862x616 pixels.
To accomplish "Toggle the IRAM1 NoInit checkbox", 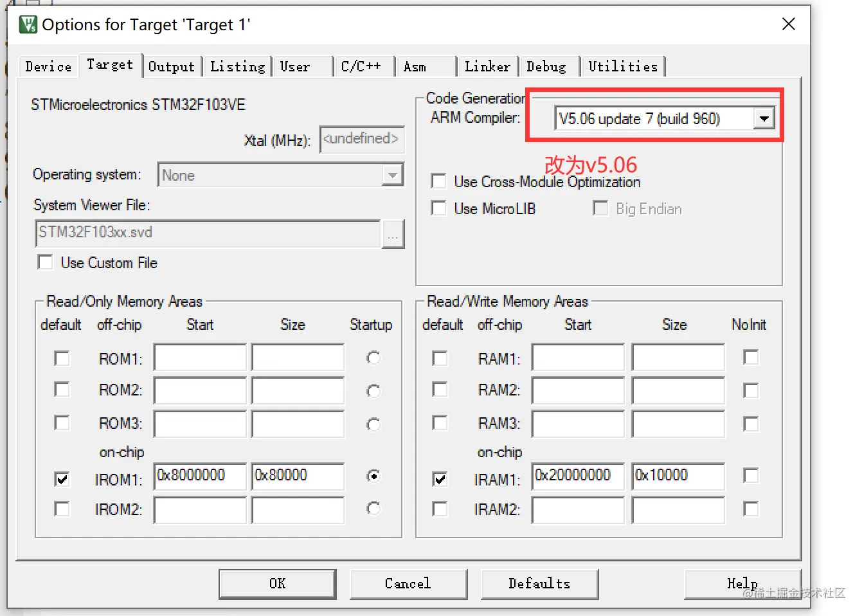I will [x=751, y=475].
